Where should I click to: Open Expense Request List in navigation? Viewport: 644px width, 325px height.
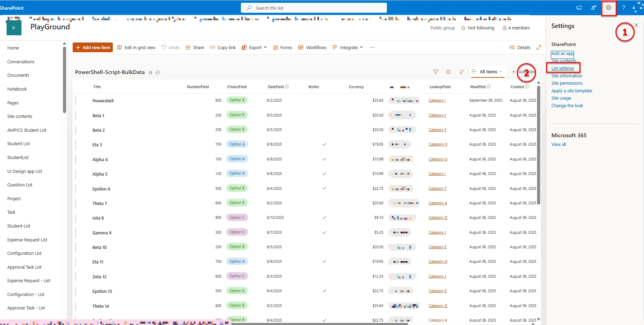coord(27,240)
